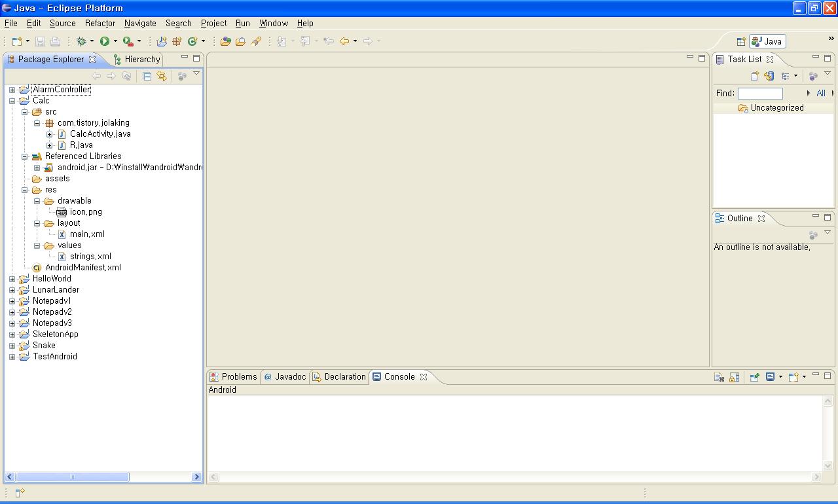Collapse the Calc project node
This screenshot has height=504, width=838.
(12, 101)
